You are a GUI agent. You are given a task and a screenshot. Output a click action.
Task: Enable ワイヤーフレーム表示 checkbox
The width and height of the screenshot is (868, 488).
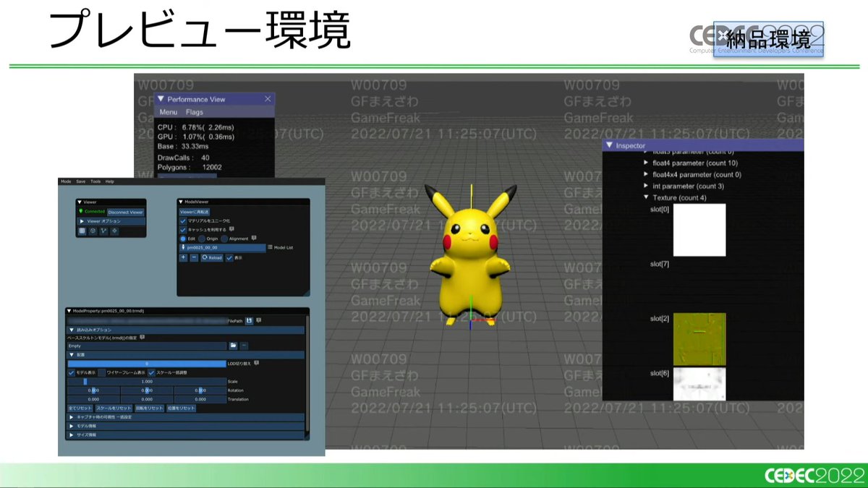click(102, 373)
